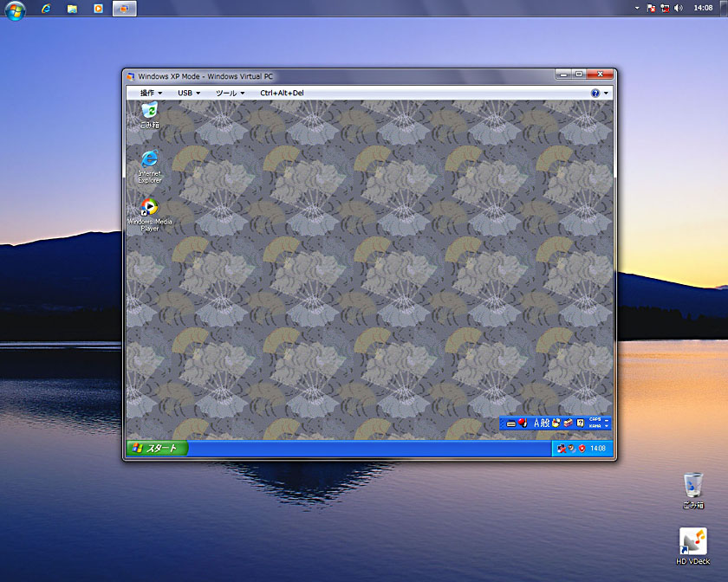
Task: Click the XP taskbar clock
Action: click(598, 449)
